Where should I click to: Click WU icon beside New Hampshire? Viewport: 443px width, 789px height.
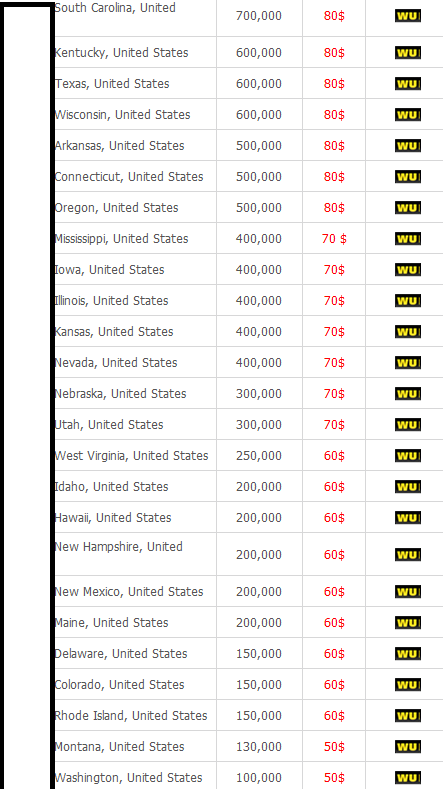408,555
